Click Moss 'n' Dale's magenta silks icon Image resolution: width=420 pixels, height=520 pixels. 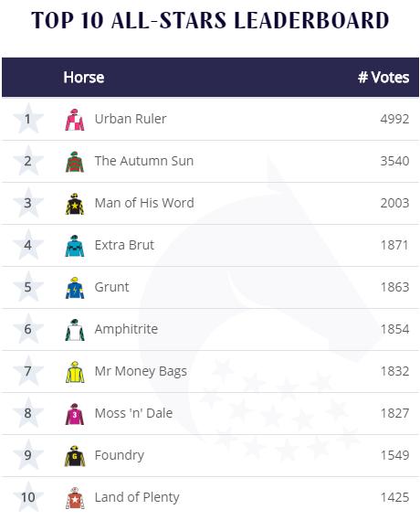coord(75,414)
